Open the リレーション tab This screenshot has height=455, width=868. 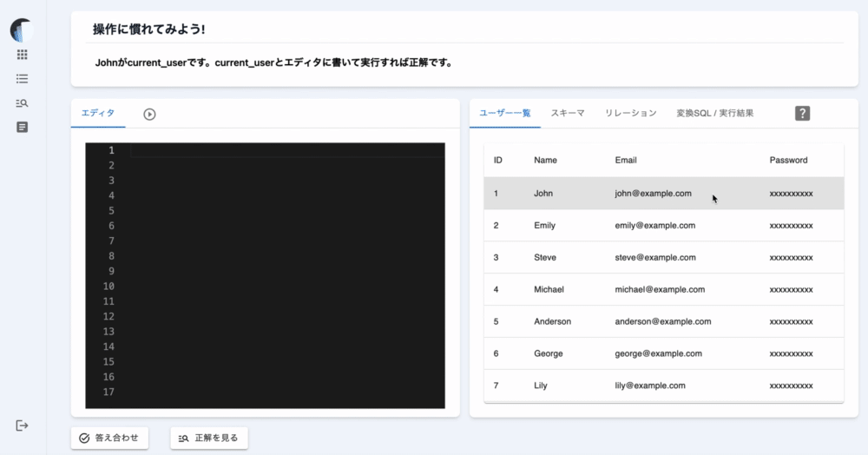click(630, 113)
